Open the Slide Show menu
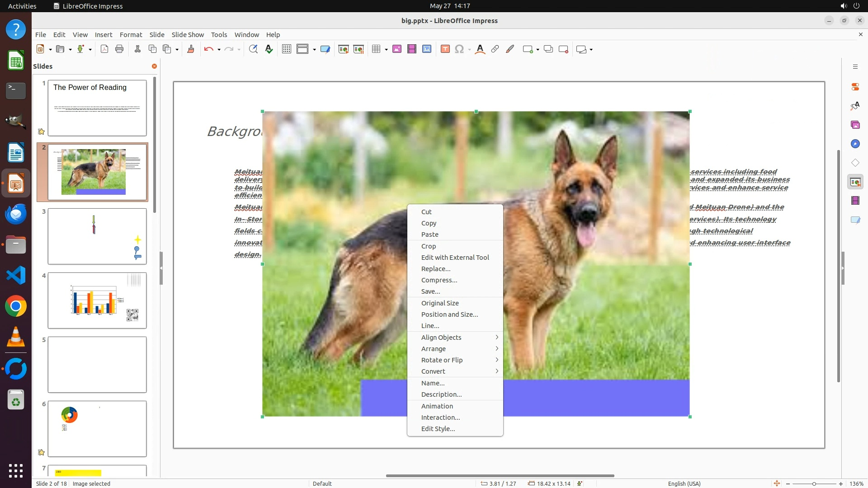 click(187, 35)
